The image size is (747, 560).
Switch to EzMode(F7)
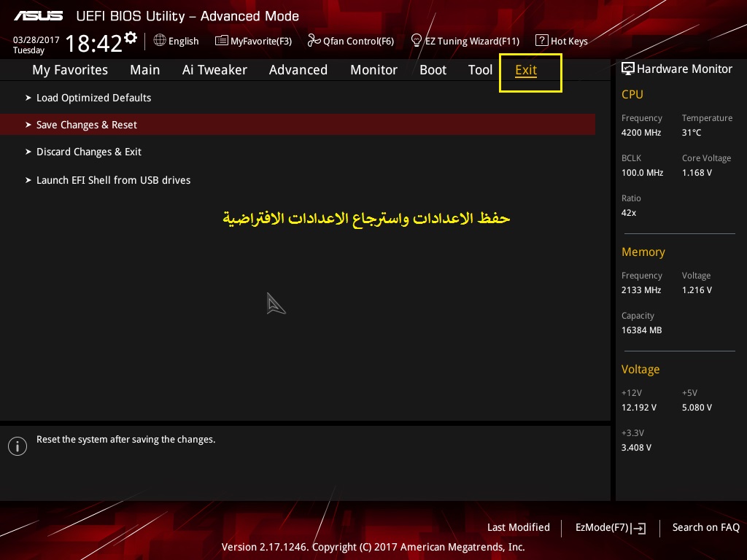[x=602, y=527]
